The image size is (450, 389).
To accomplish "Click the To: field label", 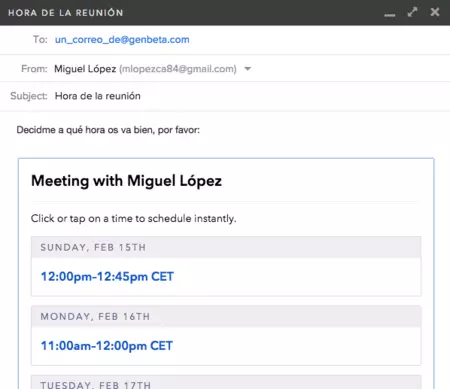I will [x=40, y=40].
